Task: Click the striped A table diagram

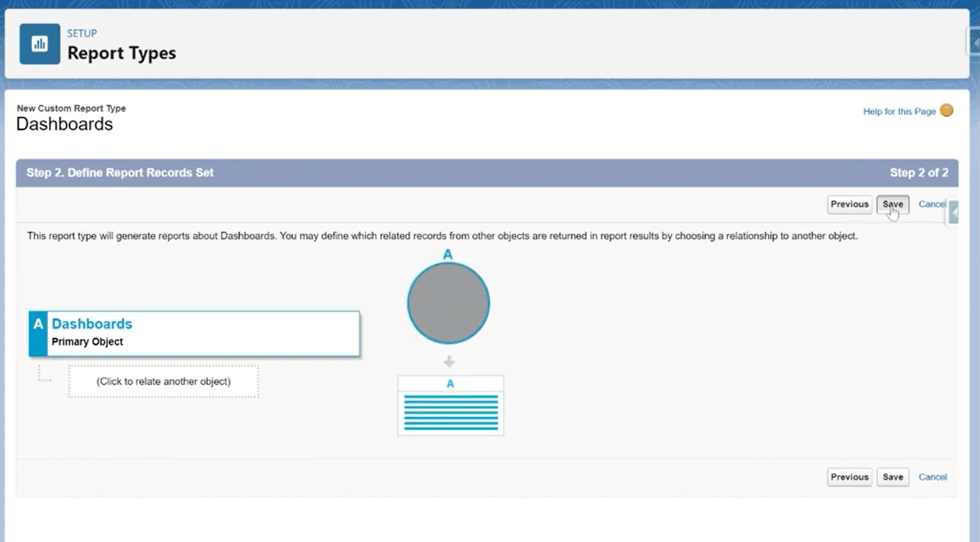Action: [451, 405]
